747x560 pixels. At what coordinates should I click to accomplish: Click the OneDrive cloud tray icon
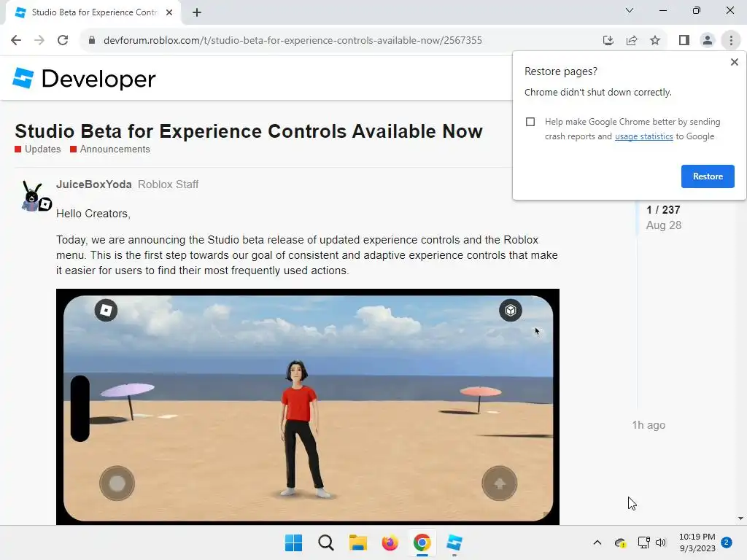tap(620, 542)
